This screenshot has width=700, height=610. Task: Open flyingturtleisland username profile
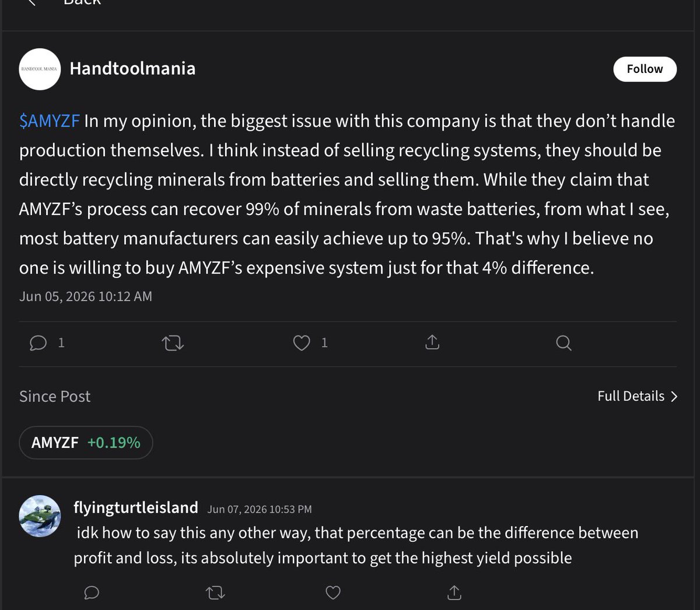136,507
